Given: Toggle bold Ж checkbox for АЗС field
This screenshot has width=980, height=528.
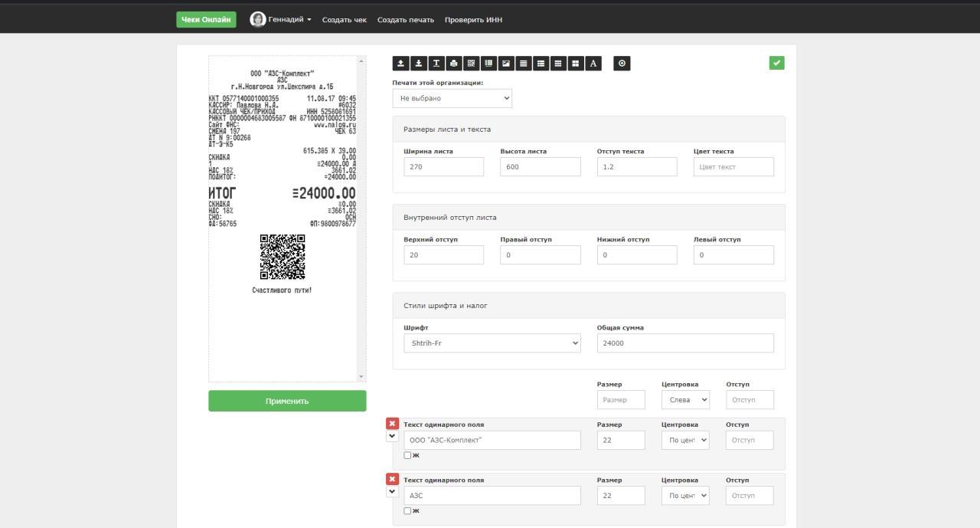Looking at the screenshot, I should 407,511.
